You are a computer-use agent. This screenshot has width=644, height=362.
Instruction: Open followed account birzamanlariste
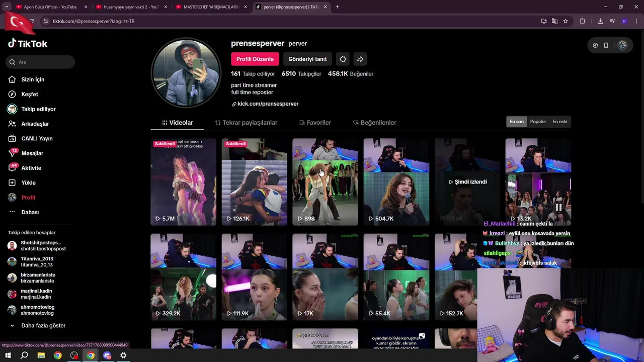click(31, 278)
